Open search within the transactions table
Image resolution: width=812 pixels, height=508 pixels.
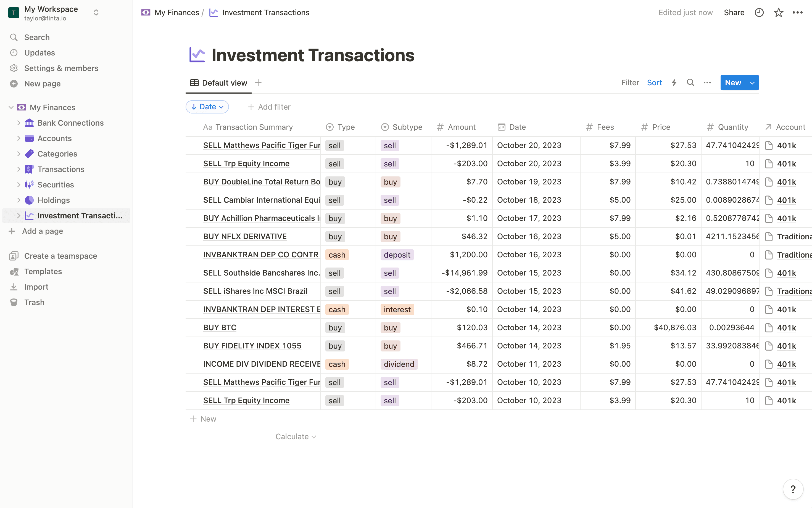point(691,82)
